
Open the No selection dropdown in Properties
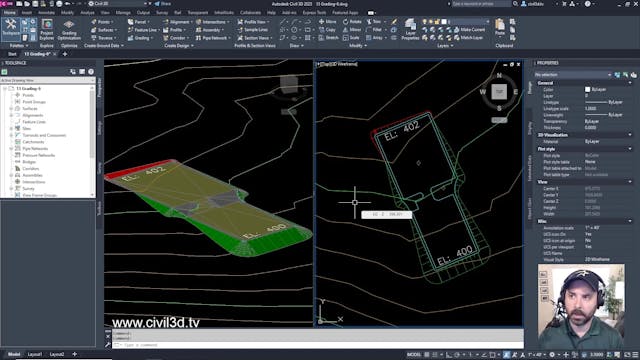[x=573, y=75]
